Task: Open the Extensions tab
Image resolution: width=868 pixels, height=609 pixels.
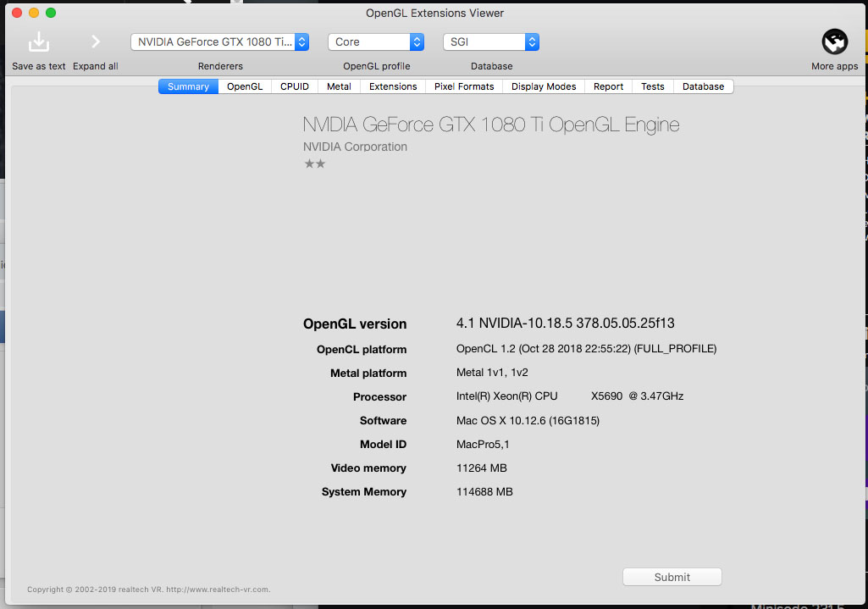Action: click(393, 86)
